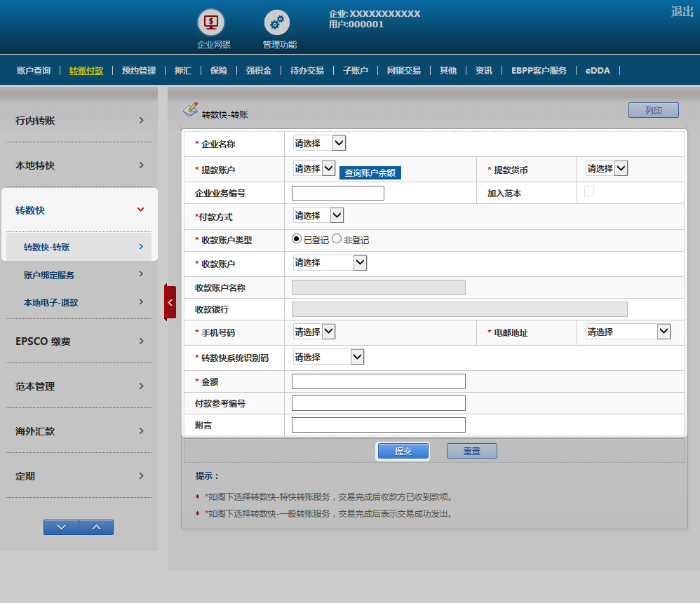Open the 企业名称 dropdown
This screenshot has width=700, height=603.
tap(320, 143)
